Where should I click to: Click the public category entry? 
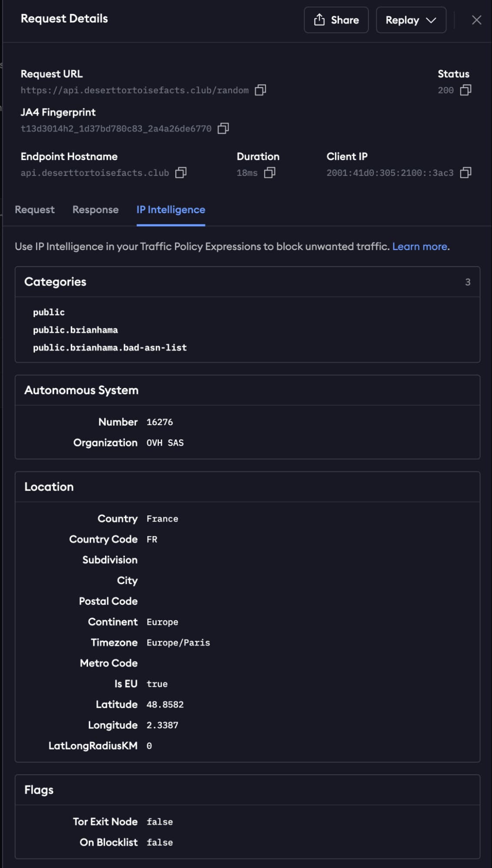pyautogui.click(x=49, y=312)
